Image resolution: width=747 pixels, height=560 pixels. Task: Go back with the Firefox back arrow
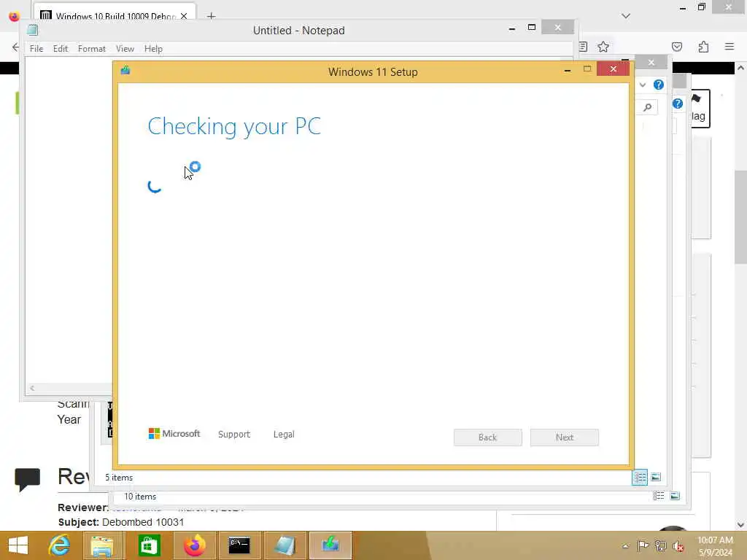tap(15, 47)
